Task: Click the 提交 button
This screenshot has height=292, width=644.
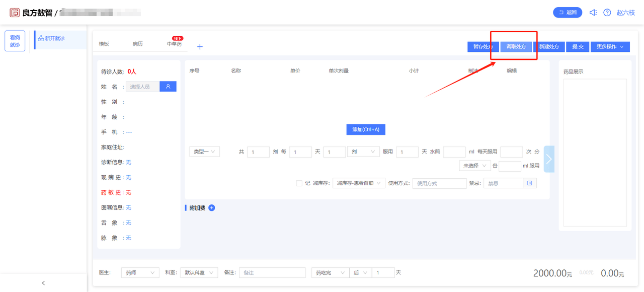Action: [x=578, y=46]
